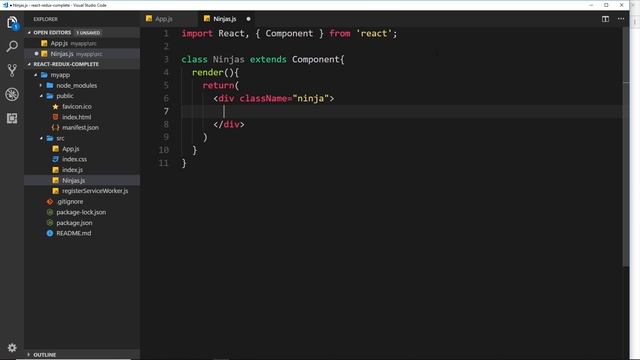Open the Extensions view

point(12,118)
